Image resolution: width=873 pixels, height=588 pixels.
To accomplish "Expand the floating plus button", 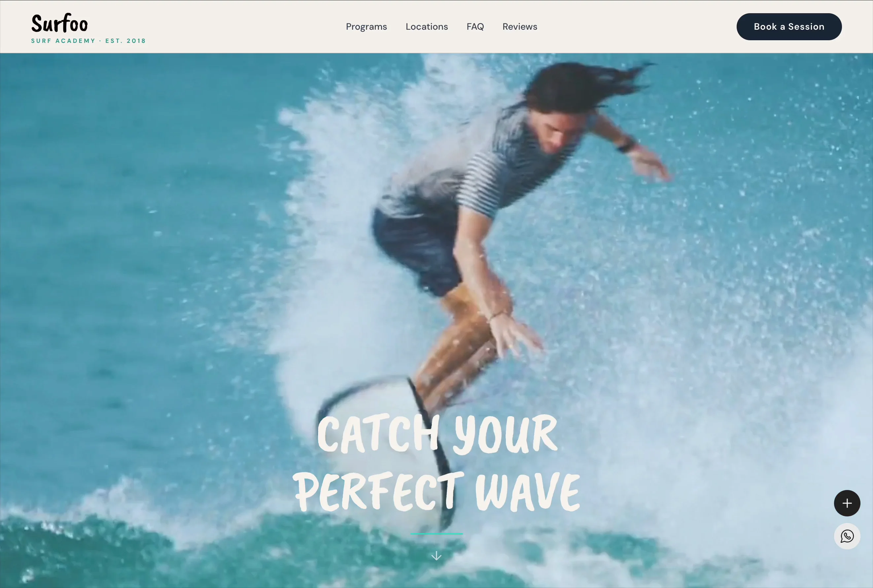I will click(847, 503).
